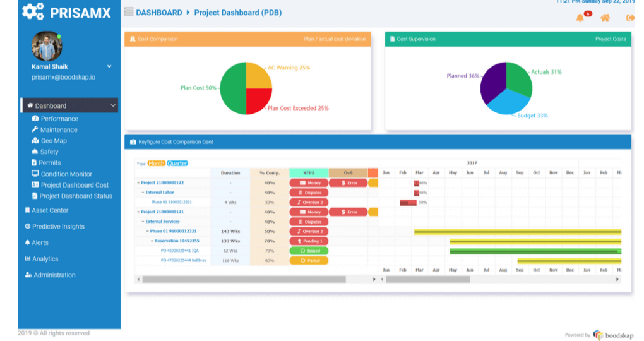Collapse the External Services tree row

143,222
